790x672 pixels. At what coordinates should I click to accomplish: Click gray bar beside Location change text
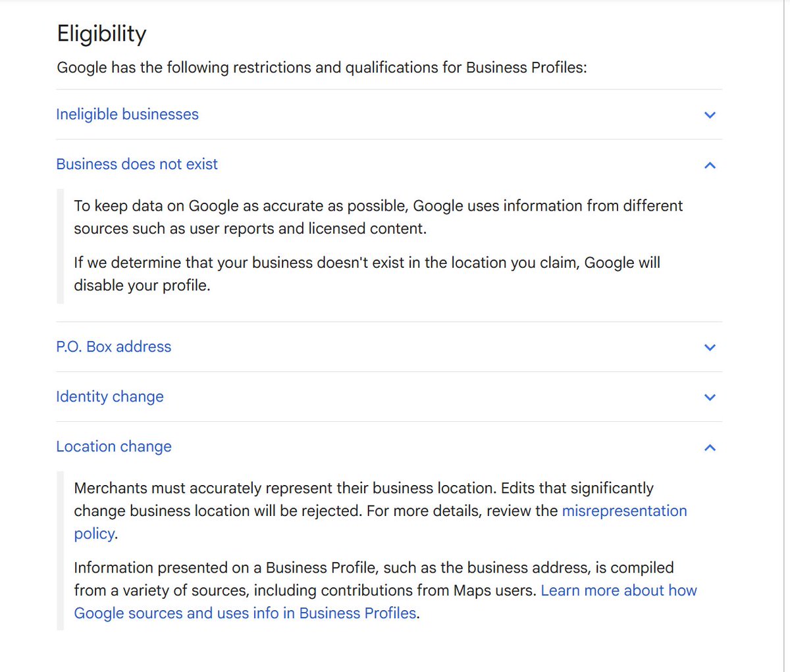[61, 551]
